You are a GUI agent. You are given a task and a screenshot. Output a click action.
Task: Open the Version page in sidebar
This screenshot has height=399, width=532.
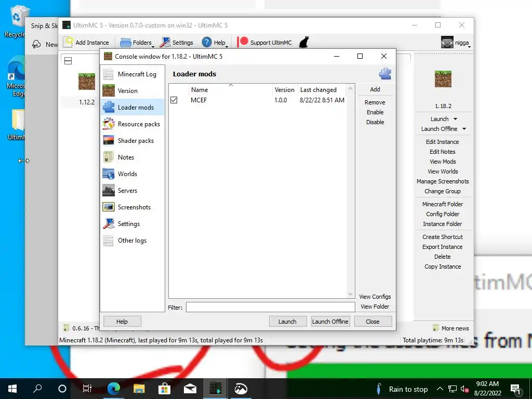132,90
